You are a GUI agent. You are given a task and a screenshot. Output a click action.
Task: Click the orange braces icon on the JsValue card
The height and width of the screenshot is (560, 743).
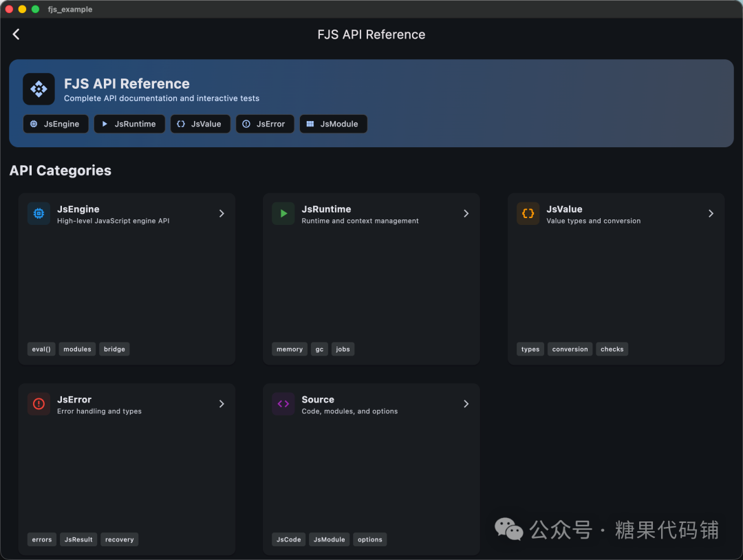coord(528,214)
